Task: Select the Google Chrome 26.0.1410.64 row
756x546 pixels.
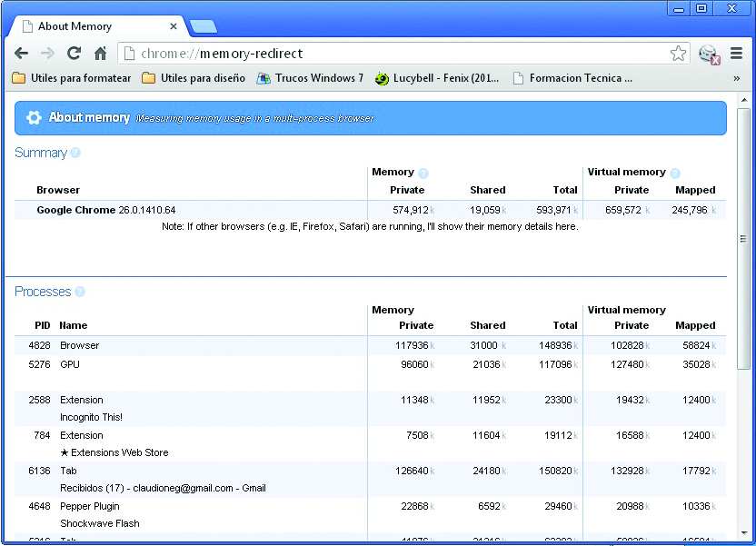Action: (x=371, y=210)
